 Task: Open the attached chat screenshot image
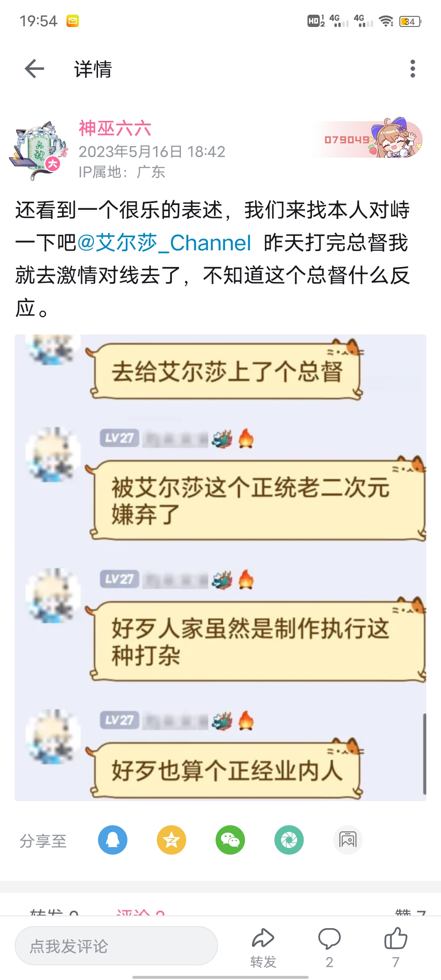[x=220, y=568]
